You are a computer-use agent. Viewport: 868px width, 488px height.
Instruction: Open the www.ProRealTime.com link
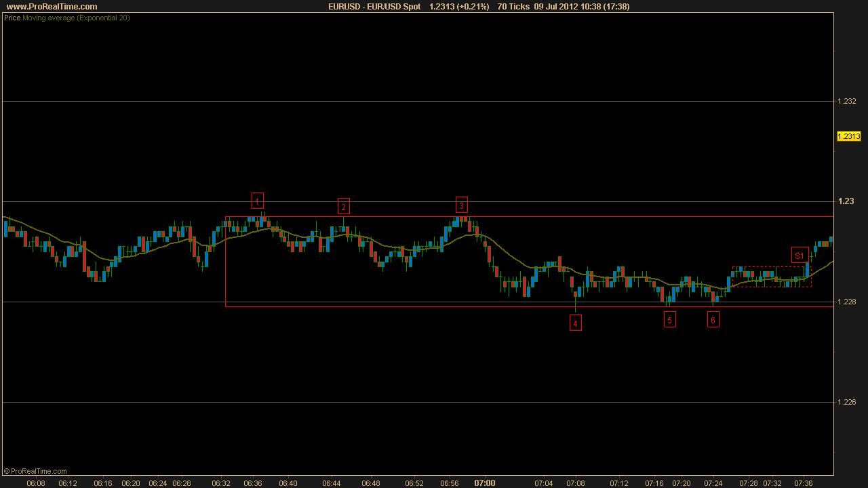tap(52, 7)
